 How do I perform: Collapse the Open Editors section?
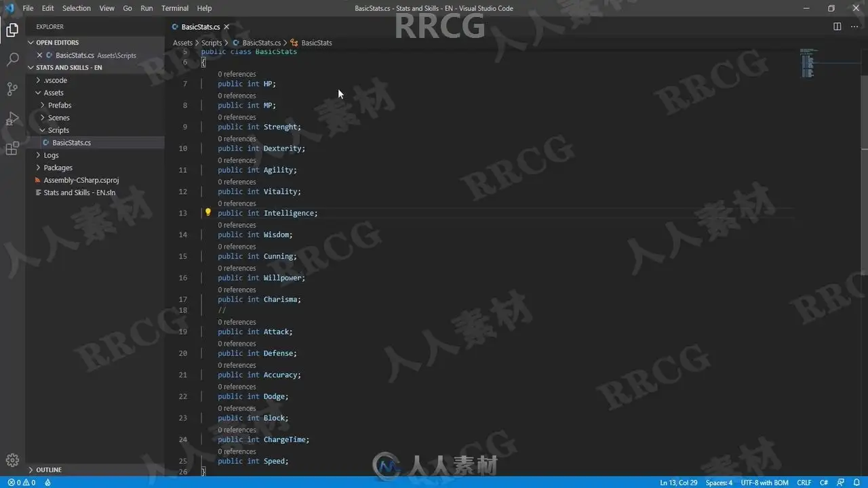coord(57,42)
